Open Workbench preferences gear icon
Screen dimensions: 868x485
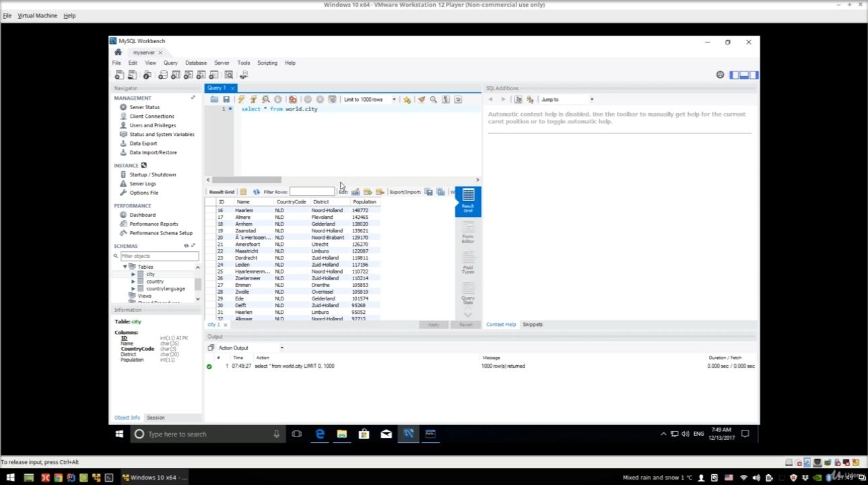click(720, 75)
